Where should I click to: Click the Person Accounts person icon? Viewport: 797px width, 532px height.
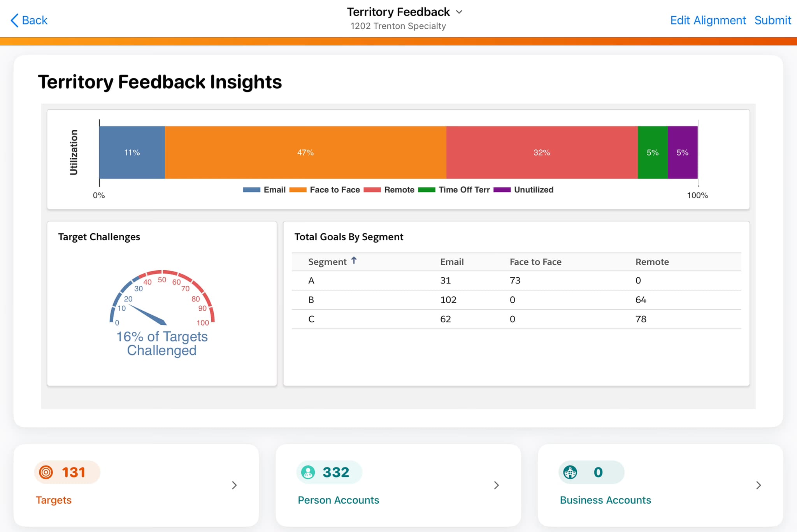point(308,472)
